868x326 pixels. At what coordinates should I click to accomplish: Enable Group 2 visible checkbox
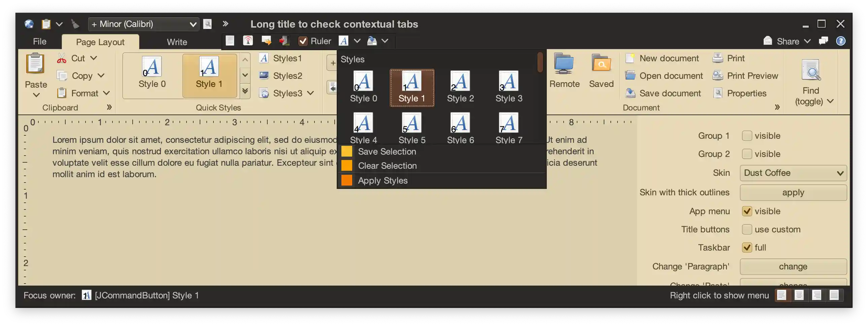pos(747,154)
